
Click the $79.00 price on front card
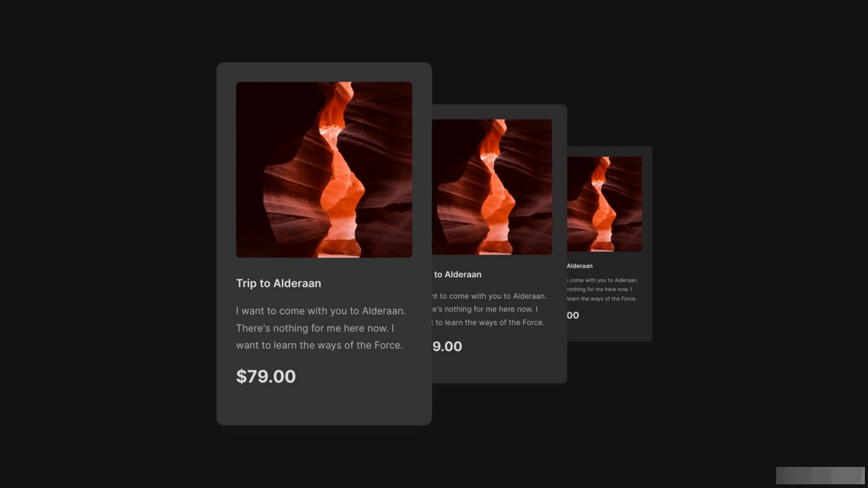(266, 376)
